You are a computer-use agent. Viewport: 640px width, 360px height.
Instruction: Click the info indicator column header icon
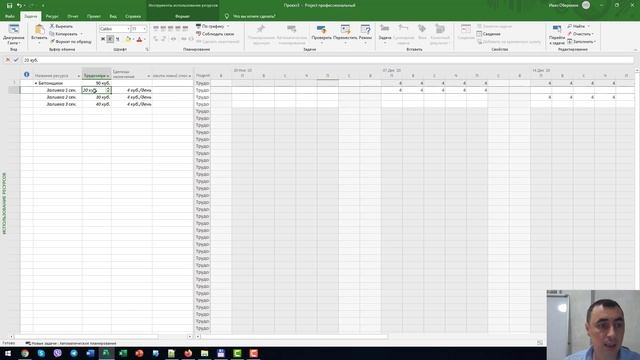[x=27, y=74]
